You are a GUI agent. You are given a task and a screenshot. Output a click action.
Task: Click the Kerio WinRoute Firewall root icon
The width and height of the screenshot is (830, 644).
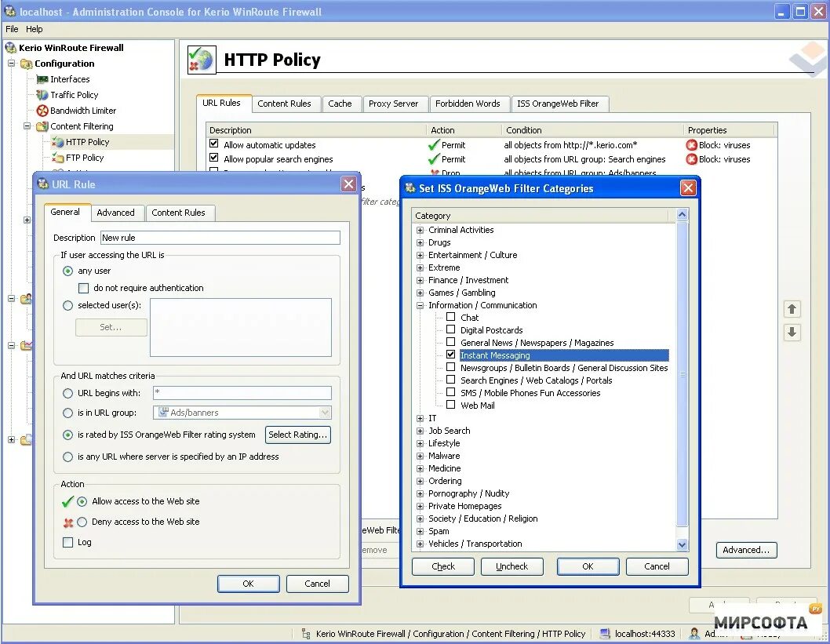pyautogui.click(x=11, y=48)
